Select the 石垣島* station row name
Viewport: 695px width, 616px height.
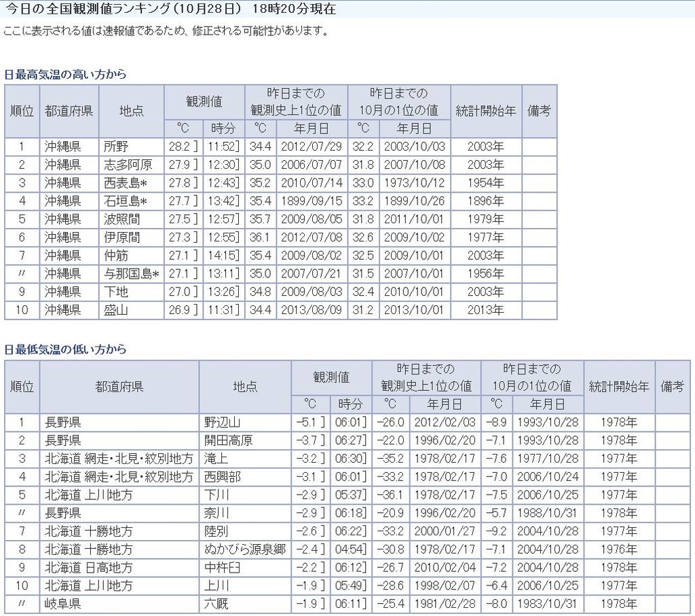pyautogui.click(x=131, y=201)
